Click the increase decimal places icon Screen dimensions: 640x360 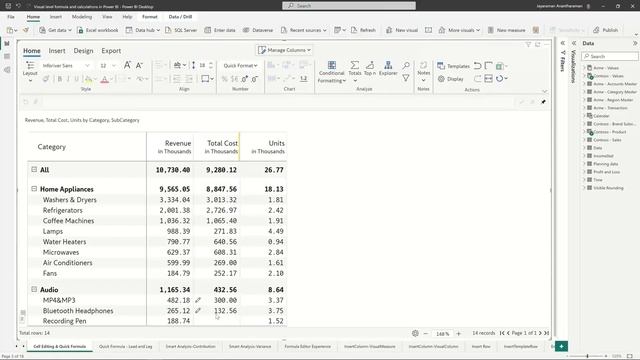click(x=244, y=79)
